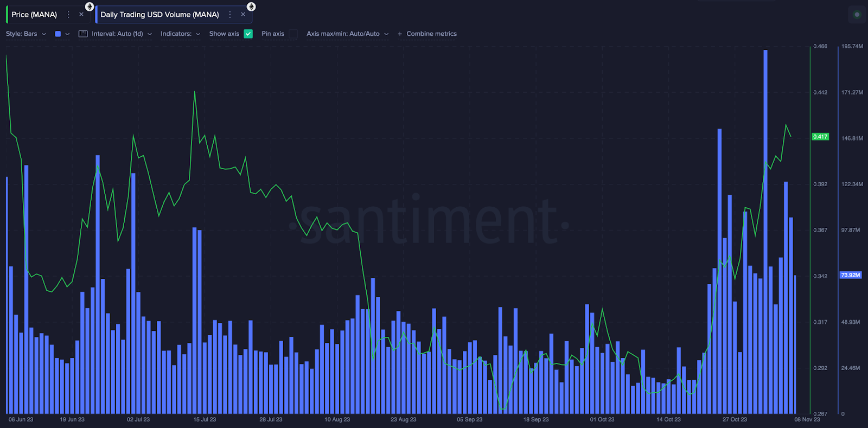Click the tallest volume bar in early November

(x=765, y=232)
